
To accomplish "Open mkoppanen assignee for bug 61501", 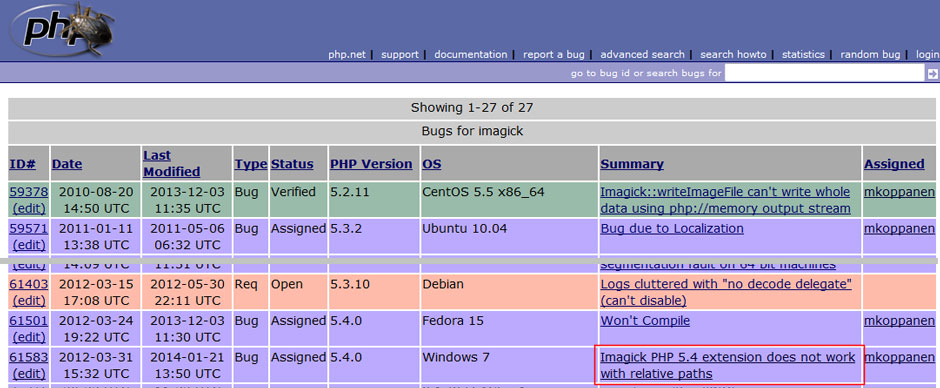I will click(899, 320).
